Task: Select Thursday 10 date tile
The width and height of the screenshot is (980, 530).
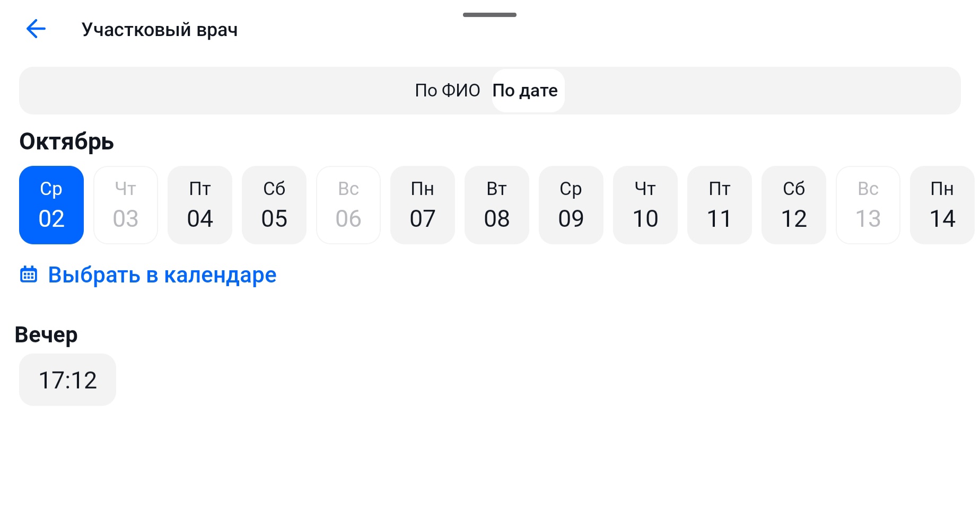Action: tap(645, 205)
